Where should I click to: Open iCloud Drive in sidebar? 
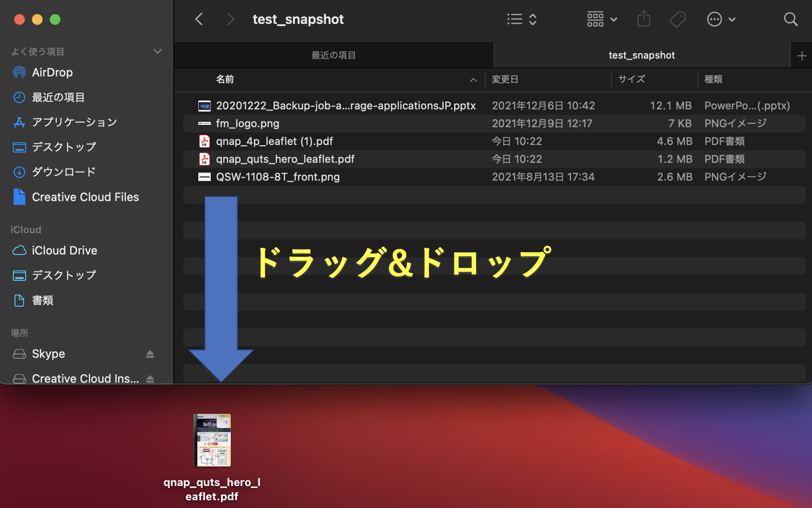pyautogui.click(x=64, y=250)
